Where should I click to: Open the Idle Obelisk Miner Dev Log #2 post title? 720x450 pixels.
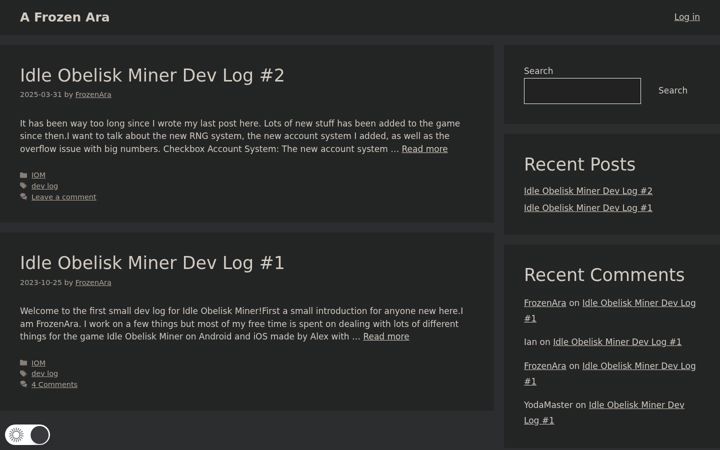pos(152,75)
